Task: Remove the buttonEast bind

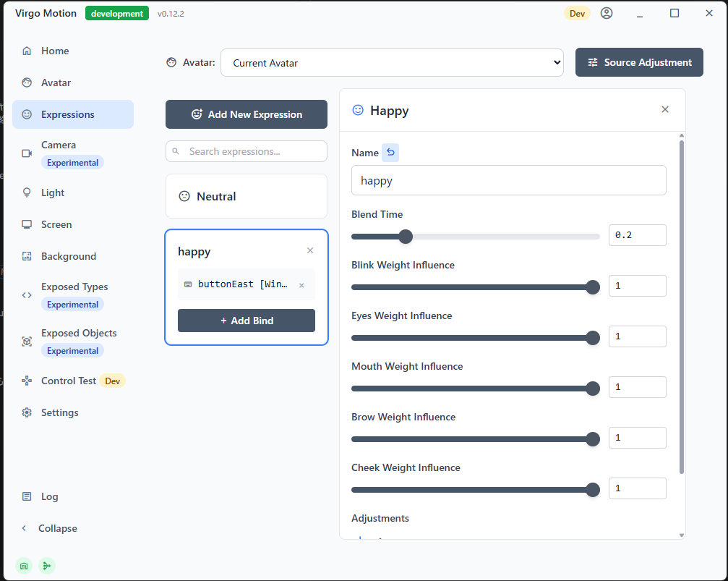Action: coord(301,285)
